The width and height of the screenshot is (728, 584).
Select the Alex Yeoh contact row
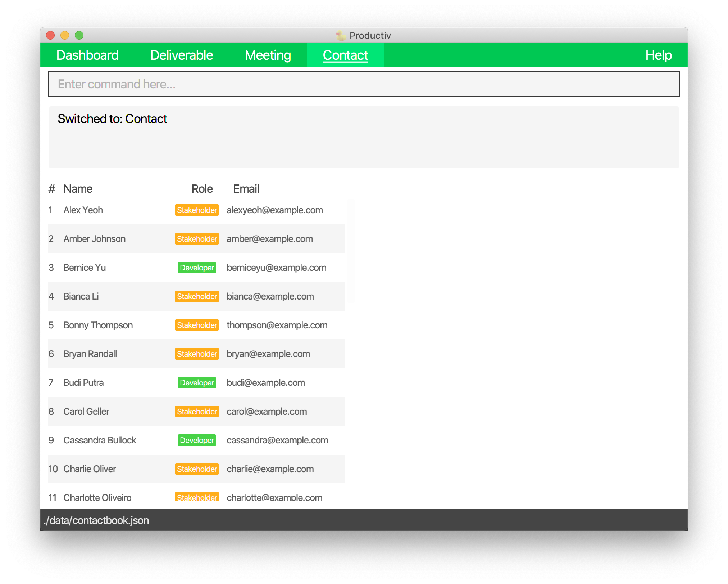point(197,210)
